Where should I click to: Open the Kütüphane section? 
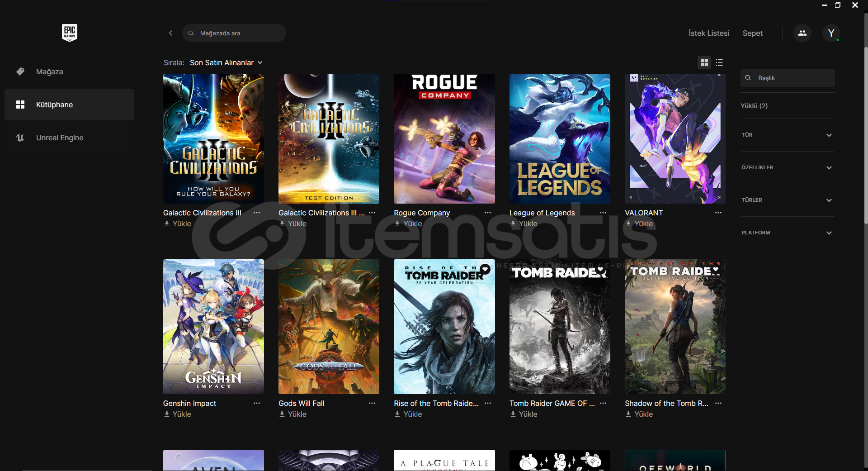coord(69,105)
